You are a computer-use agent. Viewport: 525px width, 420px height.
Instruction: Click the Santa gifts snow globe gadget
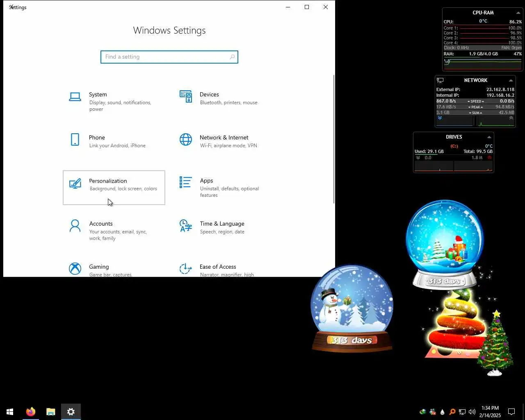coord(445,244)
